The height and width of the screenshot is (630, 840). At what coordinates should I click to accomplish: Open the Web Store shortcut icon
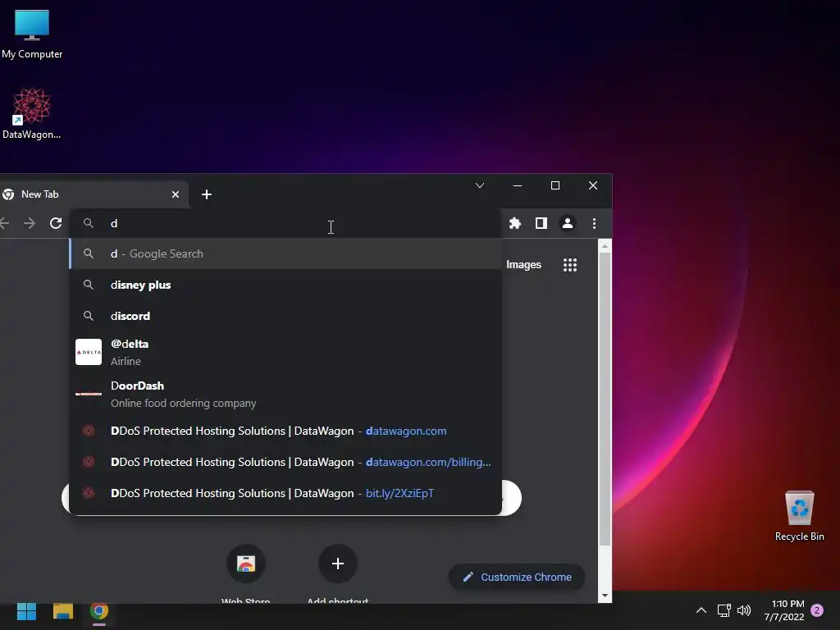pos(246,564)
